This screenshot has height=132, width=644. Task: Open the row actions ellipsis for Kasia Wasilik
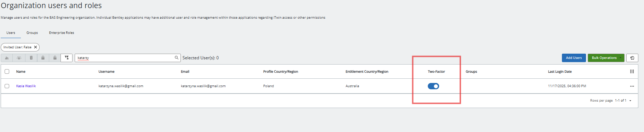632,86
